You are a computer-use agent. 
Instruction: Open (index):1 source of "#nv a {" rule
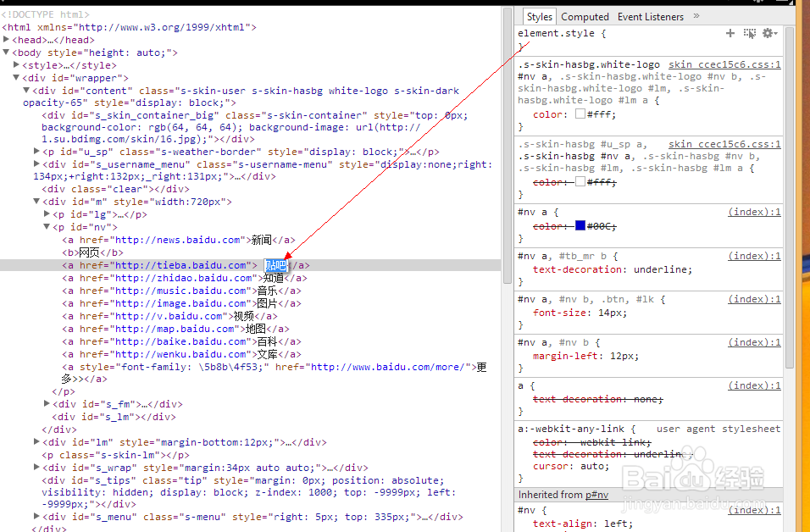(x=754, y=212)
